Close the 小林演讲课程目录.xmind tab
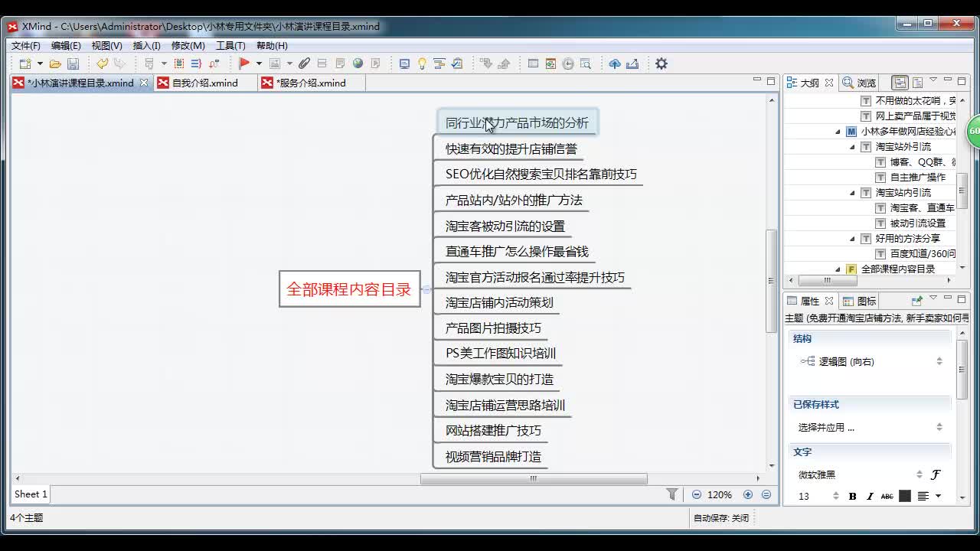This screenshot has height=551, width=980. pyautogui.click(x=144, y=83)
